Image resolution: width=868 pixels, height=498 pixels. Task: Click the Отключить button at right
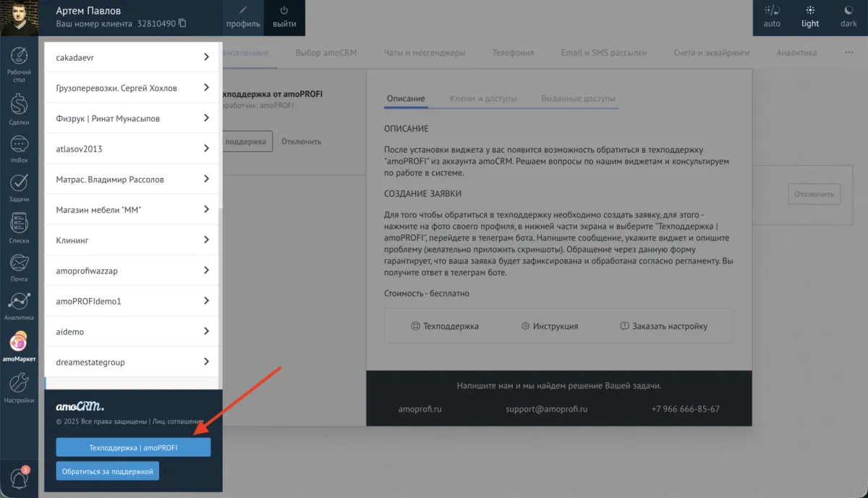coord(814,194)
